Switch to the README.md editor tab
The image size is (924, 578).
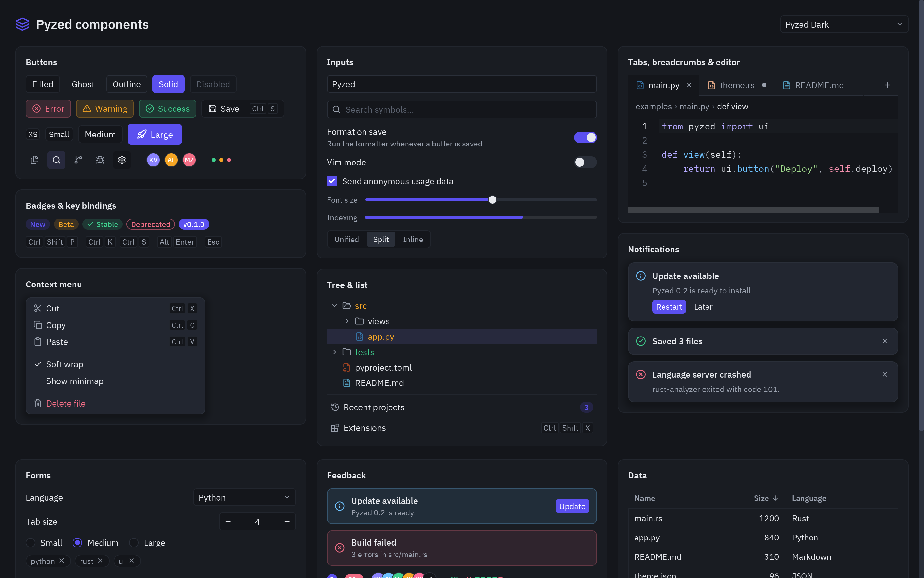[819, 85]
